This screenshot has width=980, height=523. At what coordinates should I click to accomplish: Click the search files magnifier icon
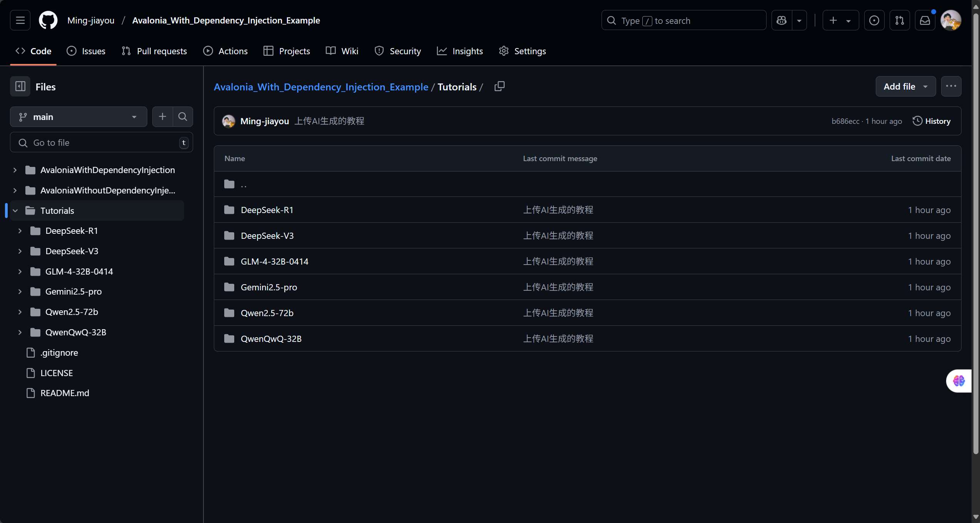coord(183,117)
